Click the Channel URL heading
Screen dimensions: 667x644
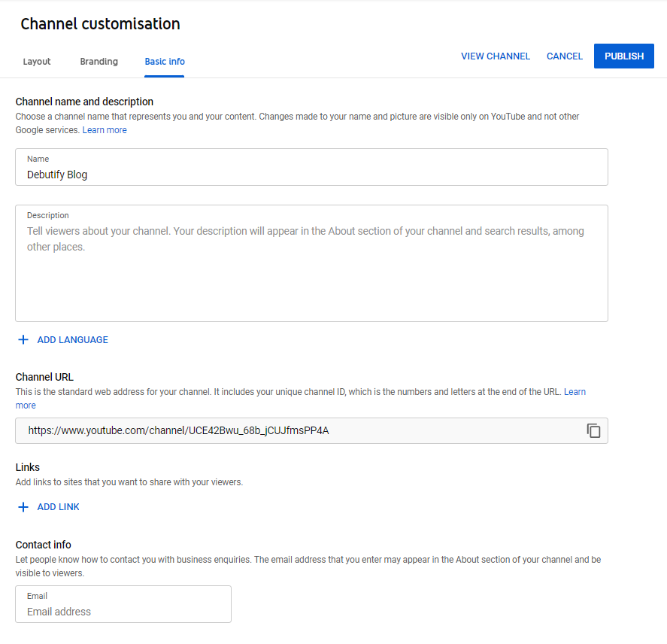point(44,377)
